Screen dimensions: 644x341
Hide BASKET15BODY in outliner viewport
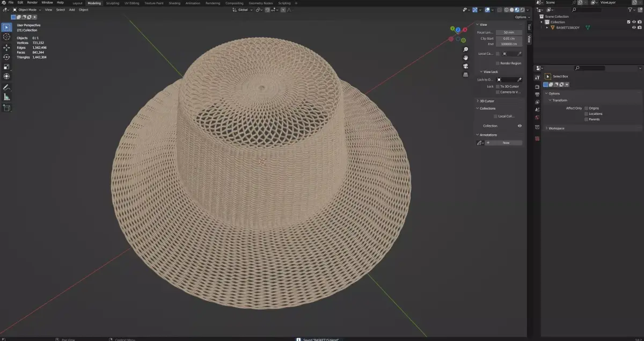634,27
